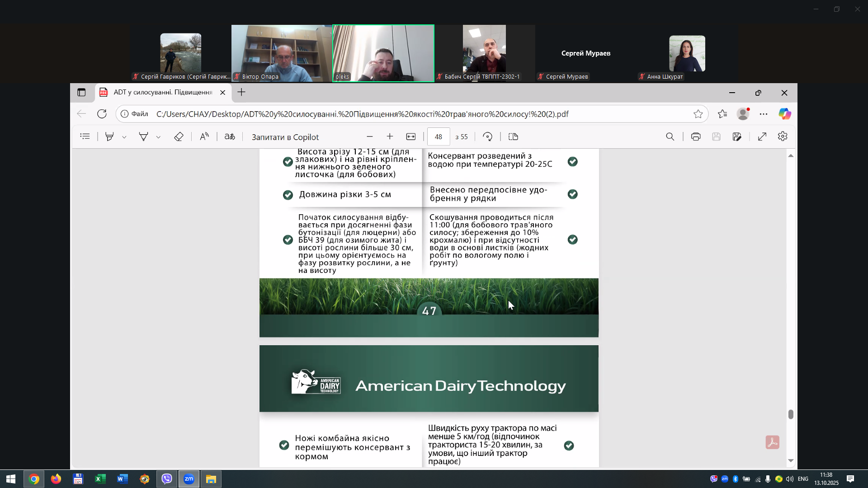This screenshot has width=868, height=488.
Task: Open a new browser tab
Action: tap(241, 92)
